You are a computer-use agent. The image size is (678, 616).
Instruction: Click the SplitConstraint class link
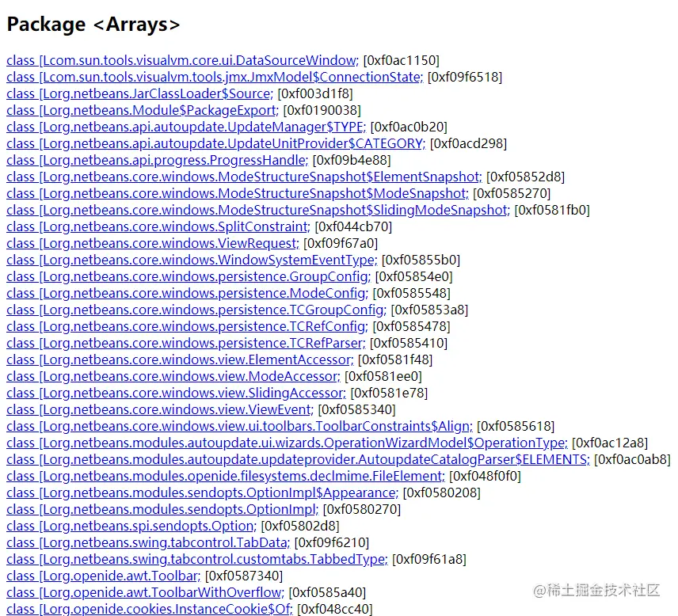pos(158,227)
